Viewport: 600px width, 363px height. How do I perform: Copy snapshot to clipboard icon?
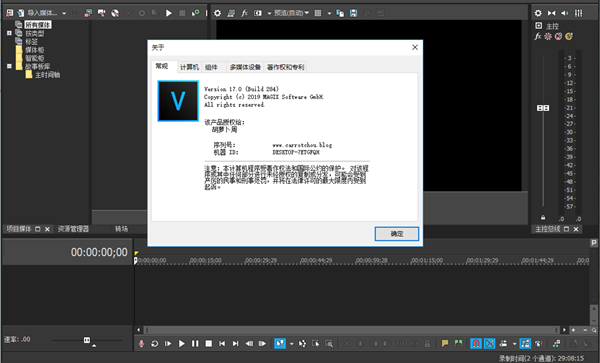tap(340, 13)
